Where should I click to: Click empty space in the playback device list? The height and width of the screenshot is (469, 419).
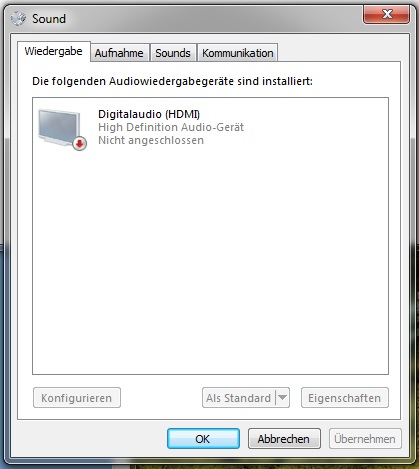[x=210, y=260]
